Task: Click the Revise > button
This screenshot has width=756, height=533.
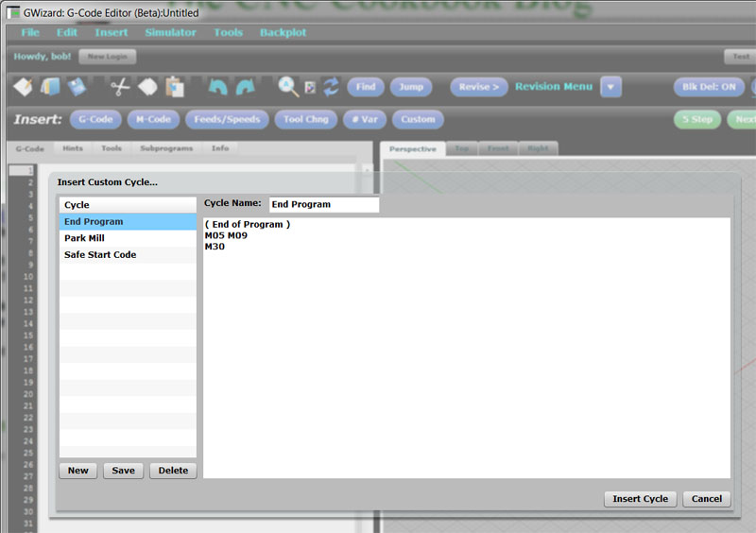Action: click(479, 87)
